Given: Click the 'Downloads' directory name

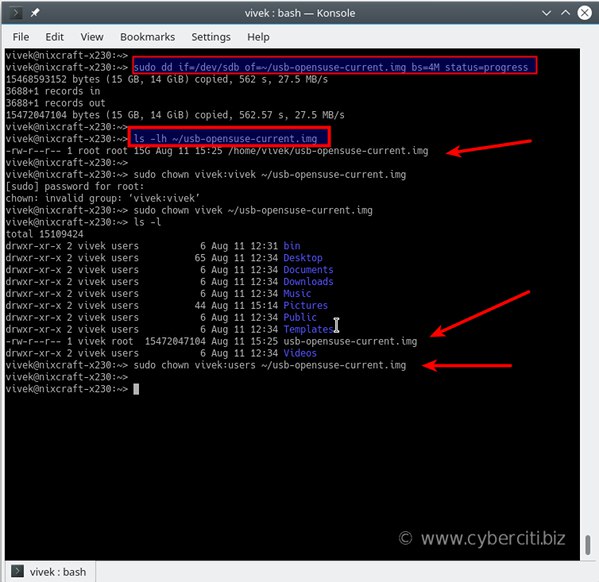Looking at the screenshot, I should click(x=308, y=281).
